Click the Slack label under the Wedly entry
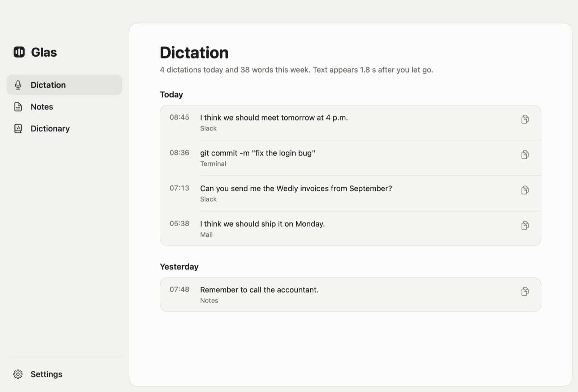 208,199
